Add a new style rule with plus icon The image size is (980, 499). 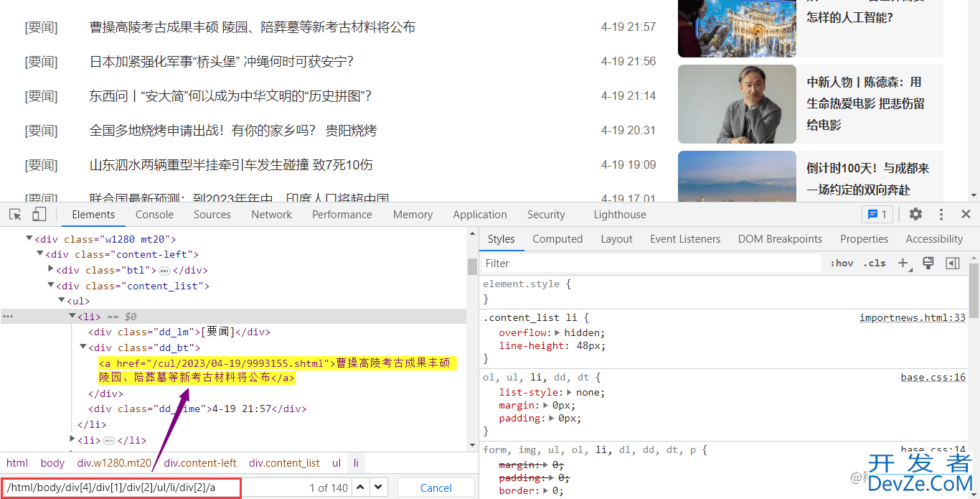click(x=904, y=264)
